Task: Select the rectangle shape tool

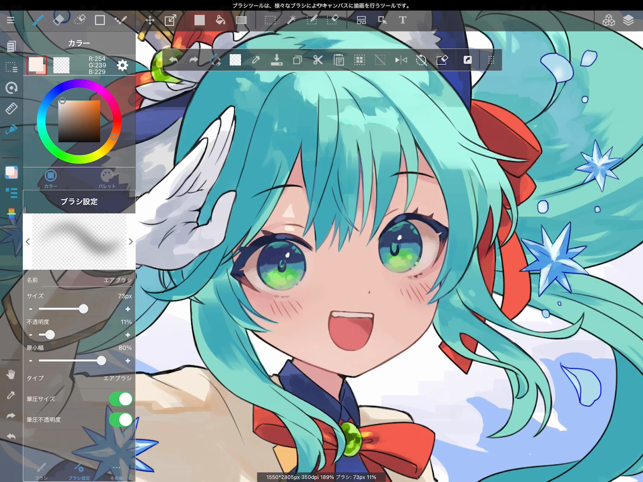Action: coord(100,20)
